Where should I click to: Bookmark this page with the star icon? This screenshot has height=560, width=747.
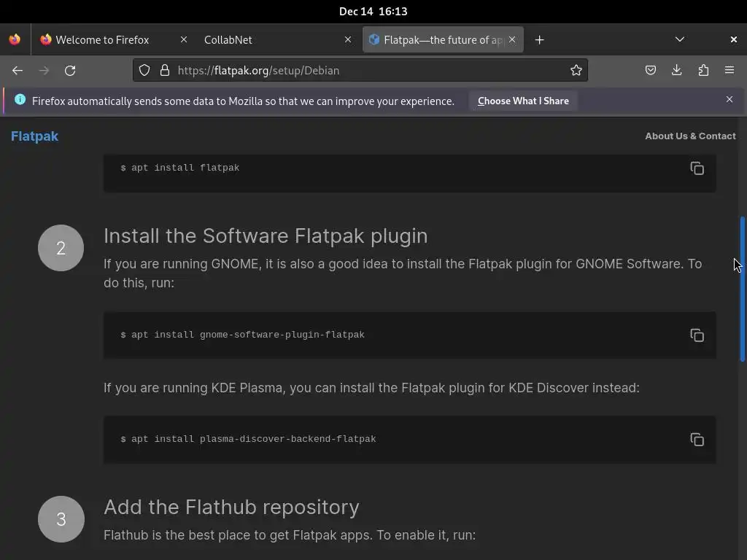tap(576, 70)
